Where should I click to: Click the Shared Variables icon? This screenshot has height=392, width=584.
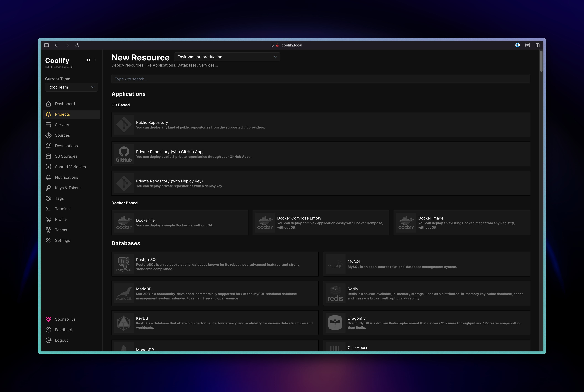[49, 167]
